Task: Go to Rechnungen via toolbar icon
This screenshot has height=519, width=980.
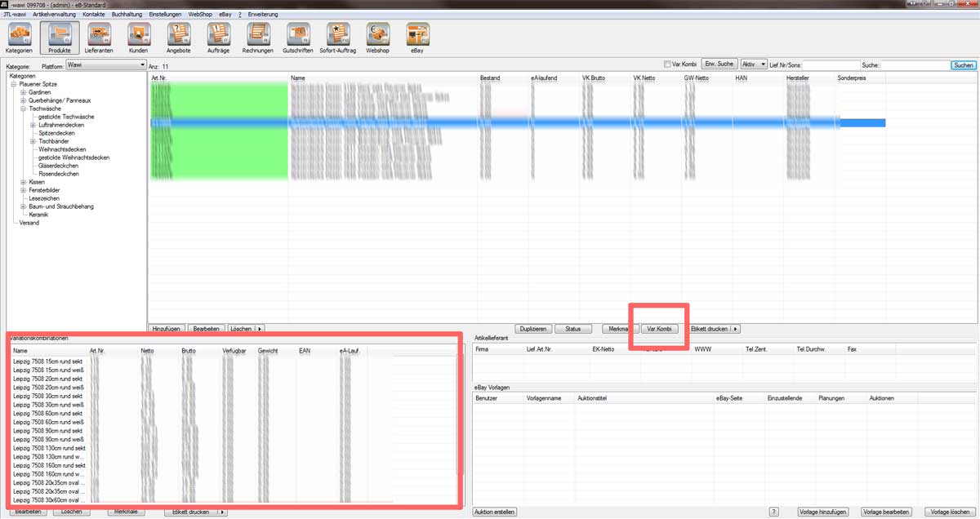Action: pyautogui.click(x=259, y=34)
